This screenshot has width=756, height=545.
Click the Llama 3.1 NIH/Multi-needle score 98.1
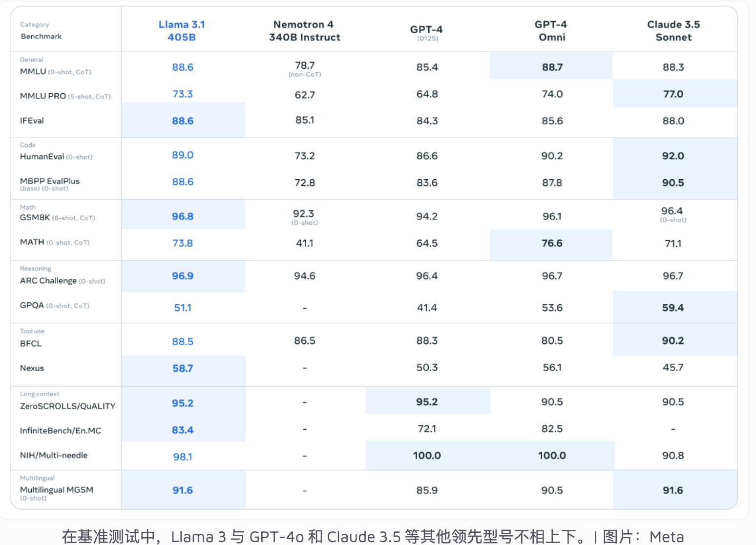point(183,457)
